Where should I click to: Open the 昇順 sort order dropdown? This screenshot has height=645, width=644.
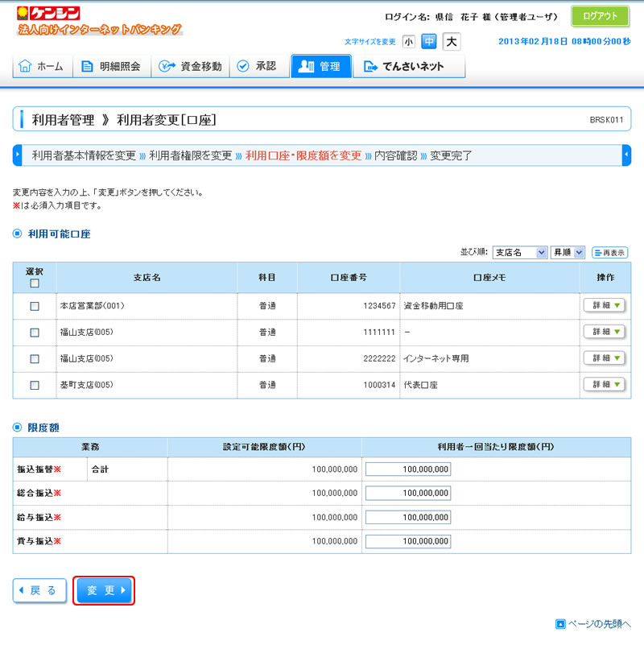pyautogui.click(x=567, y=253)
